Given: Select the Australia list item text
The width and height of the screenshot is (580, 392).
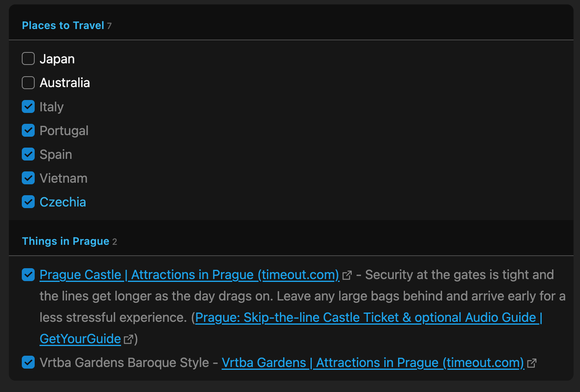Looking at the screenshot, I should point(65,83).
